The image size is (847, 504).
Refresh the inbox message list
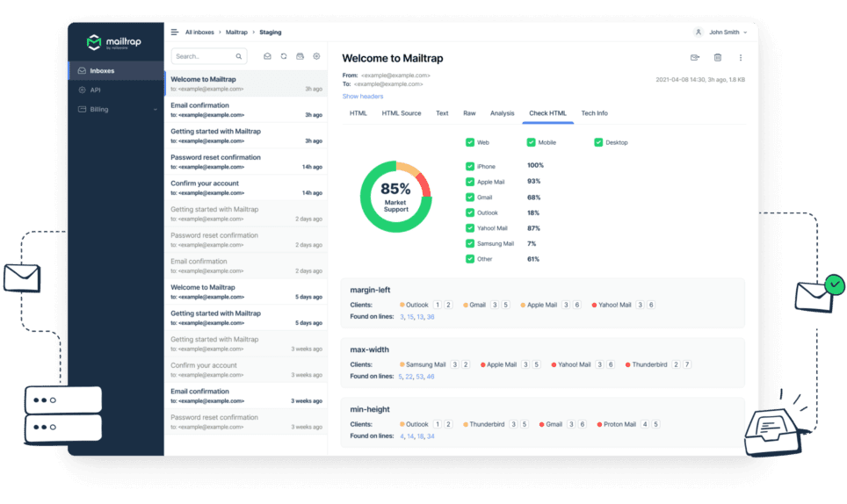(x=284, y=56)
